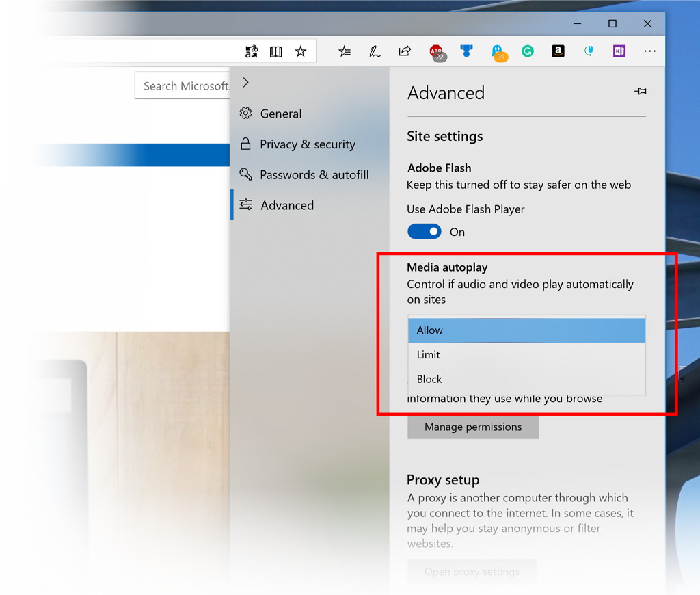Click the Grammarly extension icon
Viewport: 700px width, 595px height.
click(x=528, y=51)
